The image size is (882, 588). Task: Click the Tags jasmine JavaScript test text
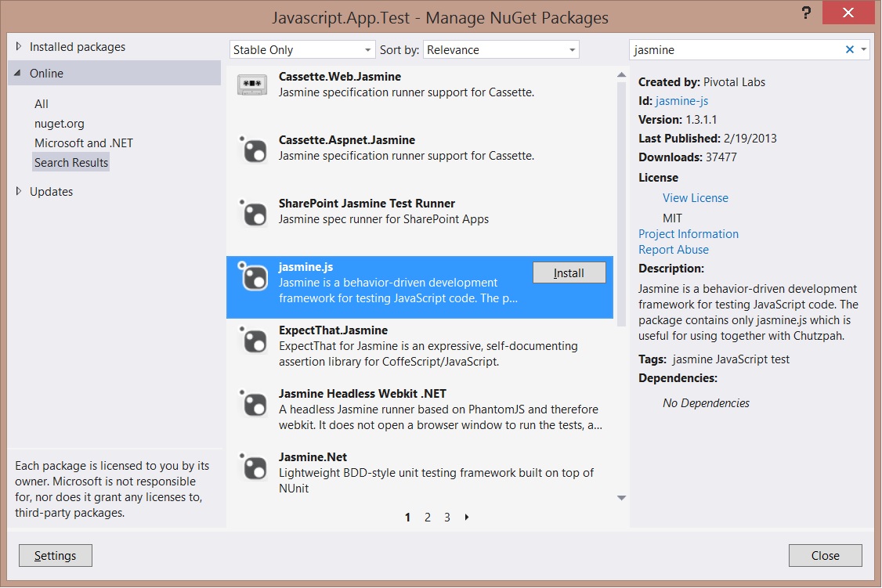click(714, 359)
